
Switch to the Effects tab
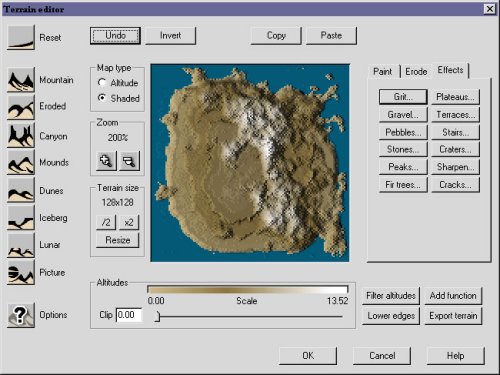click(x=450, y=70)
